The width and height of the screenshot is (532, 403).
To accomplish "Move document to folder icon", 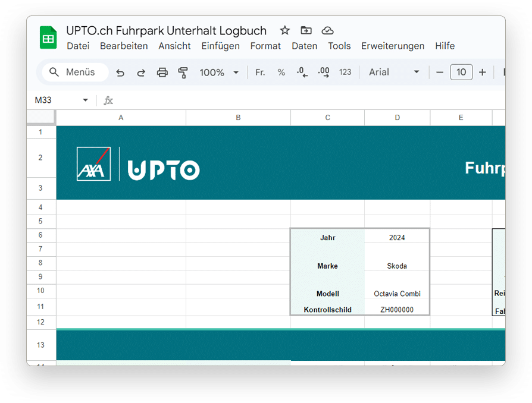I will (x=306, y=30).
